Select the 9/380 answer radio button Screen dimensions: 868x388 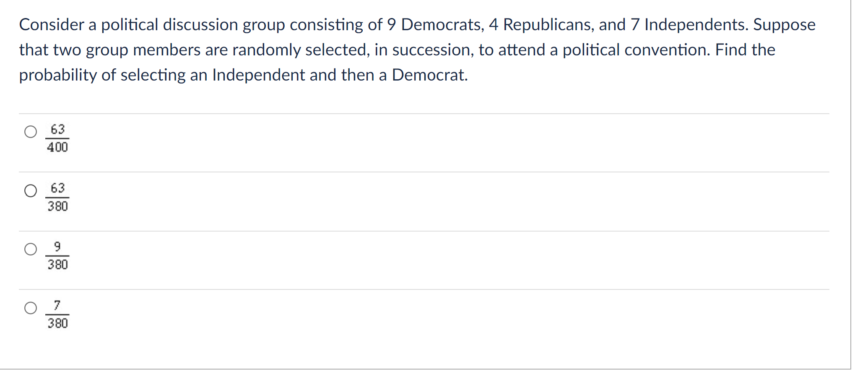[x=31, y=250]
